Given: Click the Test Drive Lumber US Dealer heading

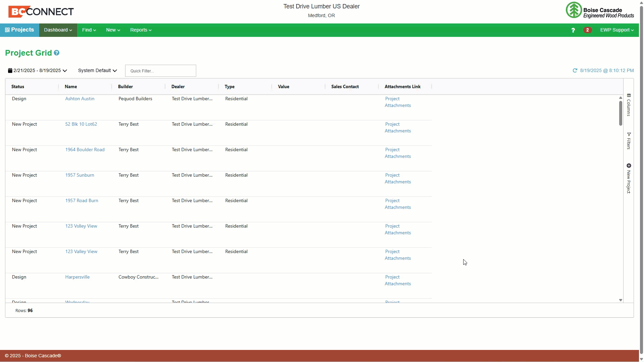Looking at the screenshot, I should click(321, 6).
